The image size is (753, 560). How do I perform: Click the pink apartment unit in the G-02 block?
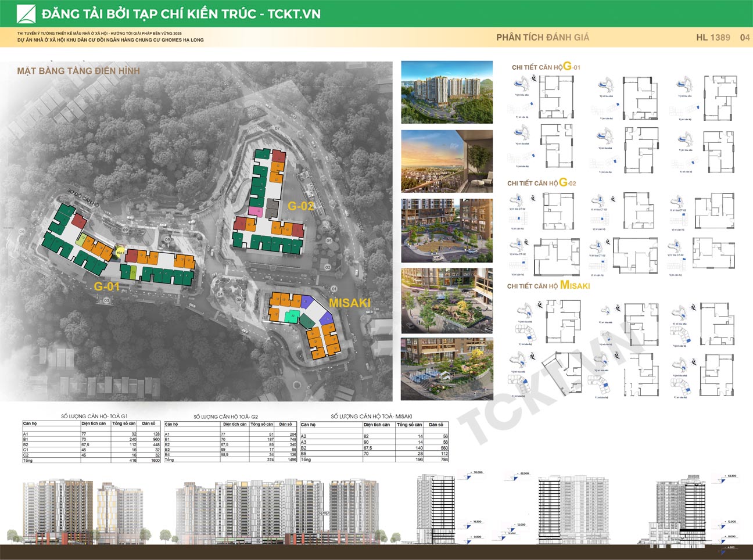pyautogui.click(x=255, y=211)
